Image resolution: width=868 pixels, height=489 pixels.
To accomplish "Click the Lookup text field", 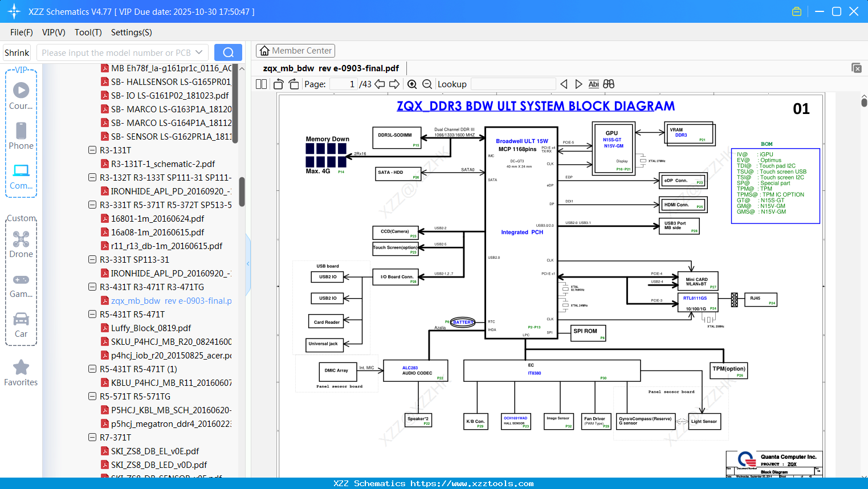I will pos(513,84).
